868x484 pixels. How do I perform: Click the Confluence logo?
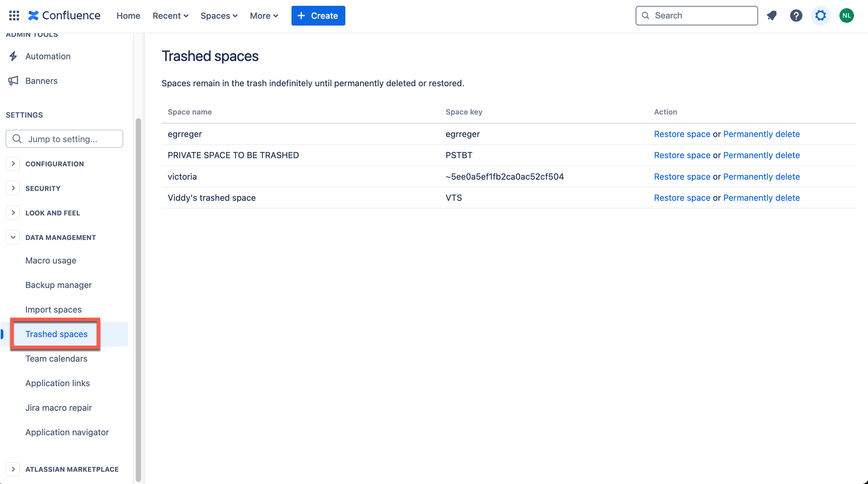point(64,16)
